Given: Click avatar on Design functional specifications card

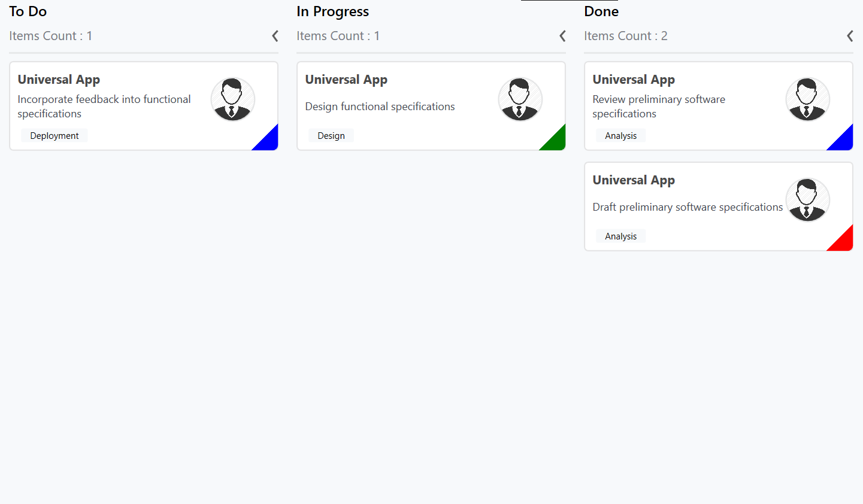Looking at the screenshot, I should tap(520, 99).
